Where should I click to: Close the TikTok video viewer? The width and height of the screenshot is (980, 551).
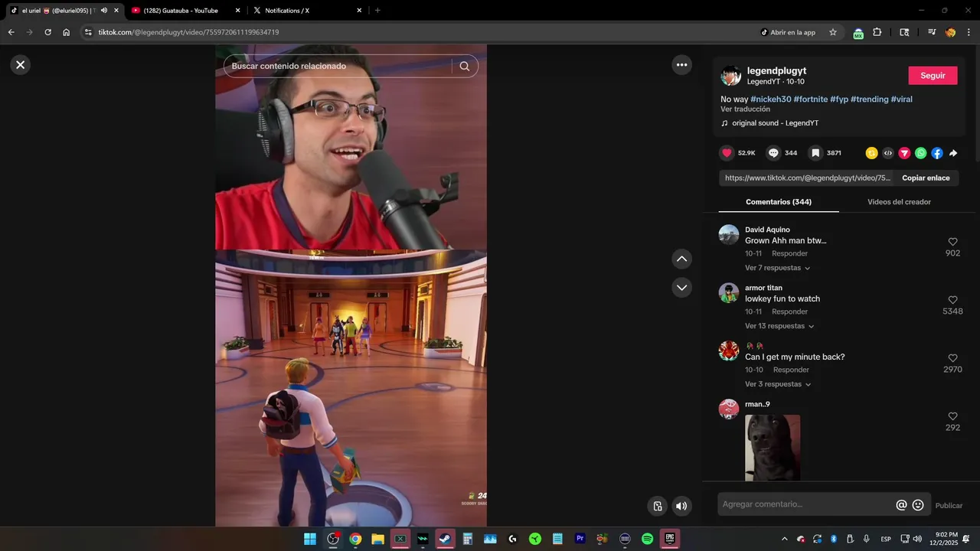[x=21, y=65]
